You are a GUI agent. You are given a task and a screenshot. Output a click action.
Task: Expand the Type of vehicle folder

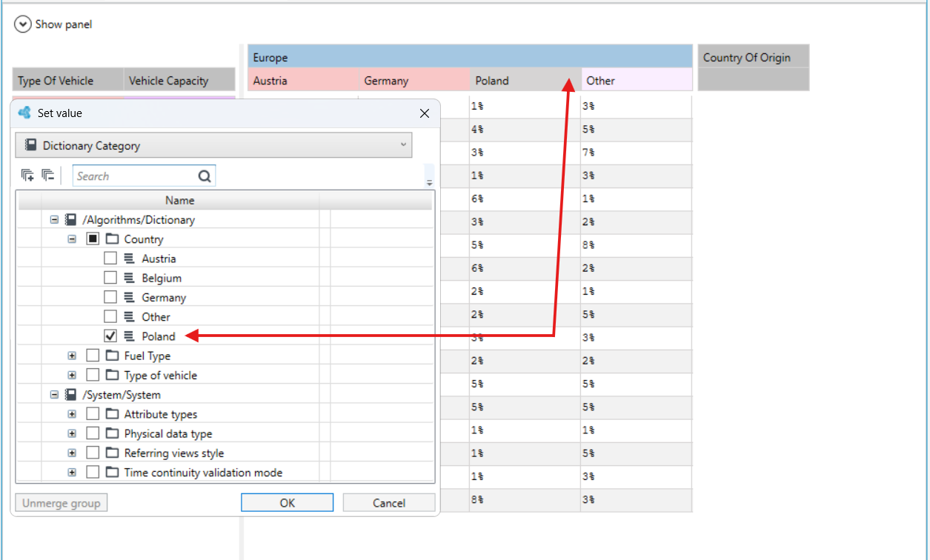click(72, 375)
